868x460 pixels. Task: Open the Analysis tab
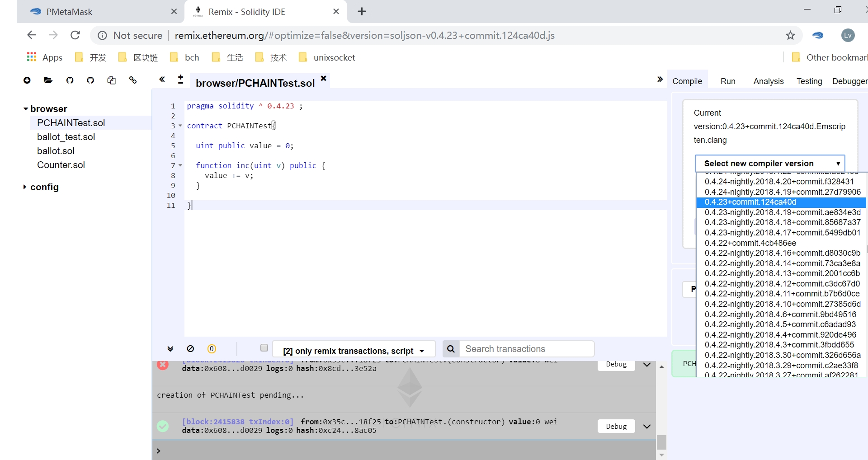tap(768, 81)
